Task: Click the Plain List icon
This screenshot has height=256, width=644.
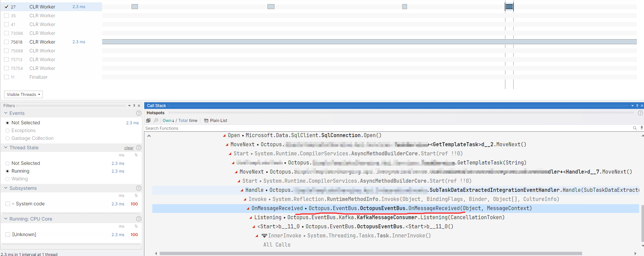Action: coord(206,121)
